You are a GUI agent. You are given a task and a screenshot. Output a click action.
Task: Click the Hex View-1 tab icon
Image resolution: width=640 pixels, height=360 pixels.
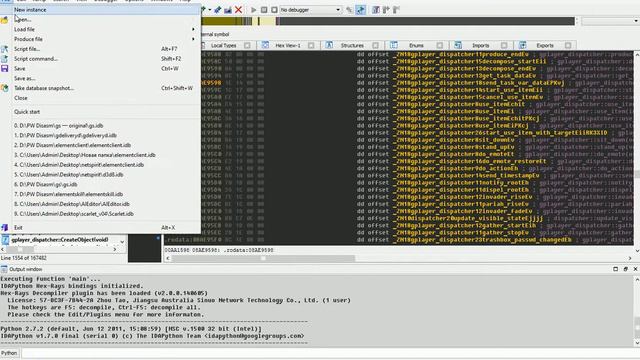coord(265,45)
